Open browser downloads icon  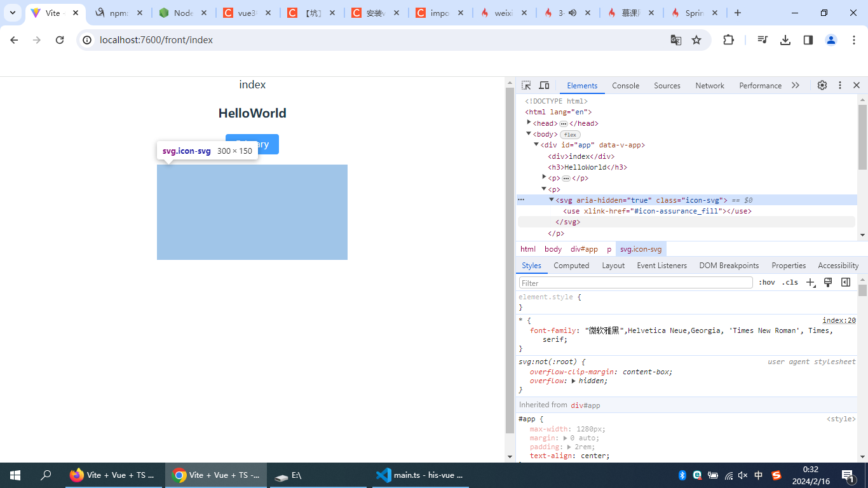coord(785,40)
